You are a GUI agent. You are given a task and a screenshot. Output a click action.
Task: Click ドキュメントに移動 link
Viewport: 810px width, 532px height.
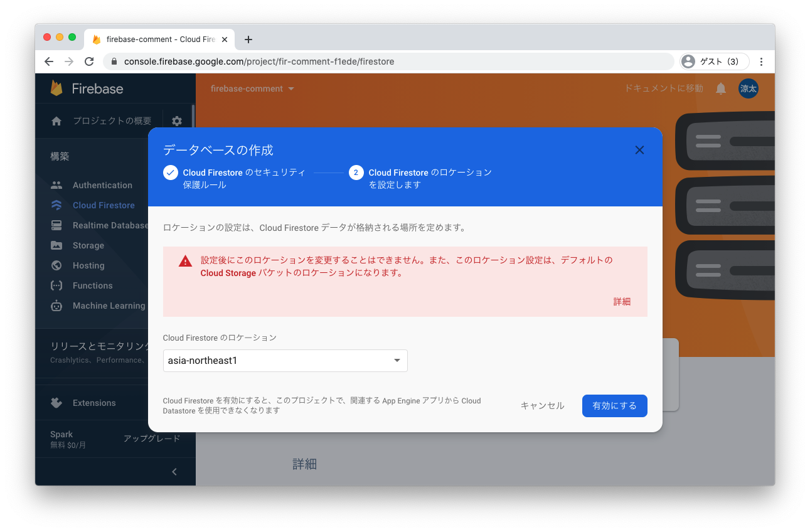[664, 88]
